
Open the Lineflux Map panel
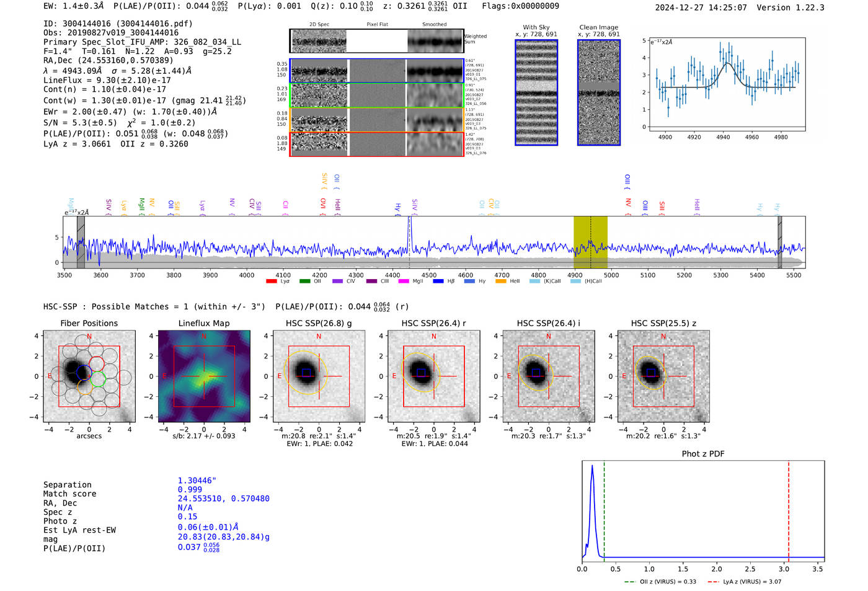pyautogui.click(x=204, y=376)
